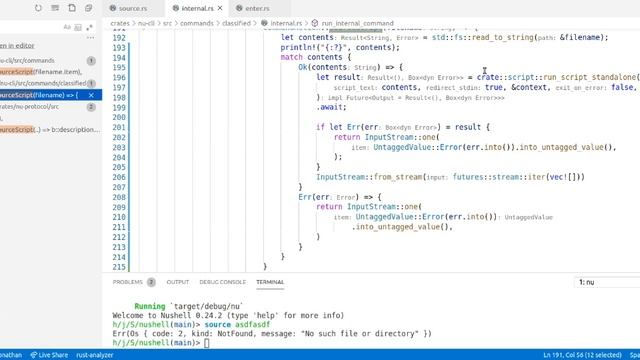Click 'commands' breadcrumb segment
This screenshot has width=640, height=360.
point(197,23)
